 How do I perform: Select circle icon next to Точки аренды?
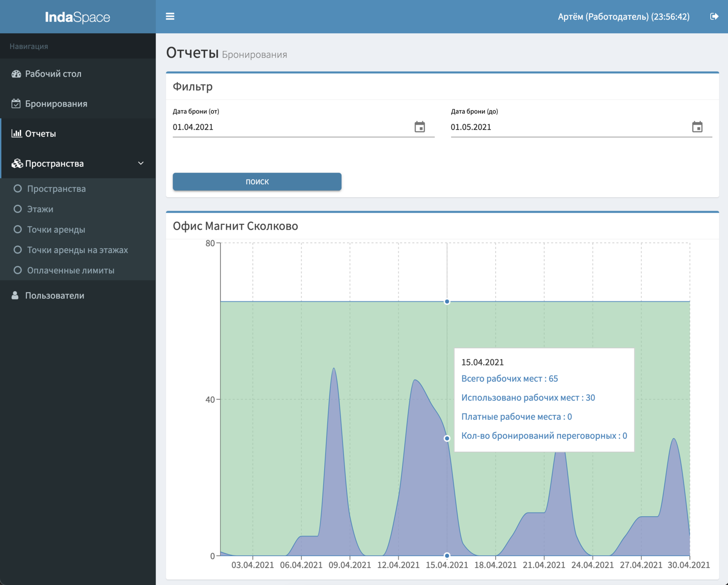17,229
